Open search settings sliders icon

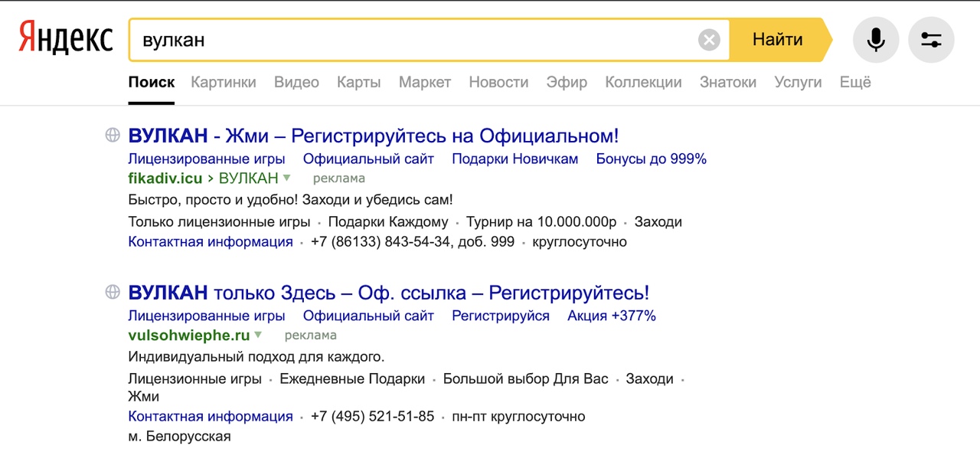click(931, 40)
